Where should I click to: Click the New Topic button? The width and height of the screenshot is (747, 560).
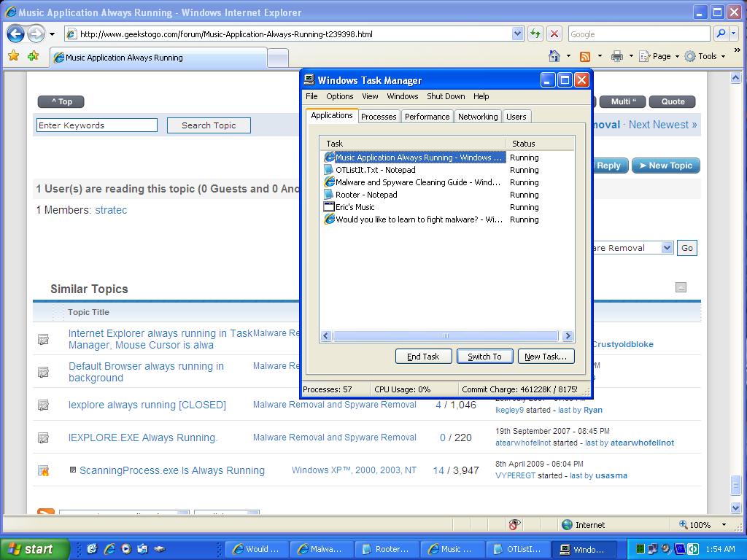click(x=665, y=166)
